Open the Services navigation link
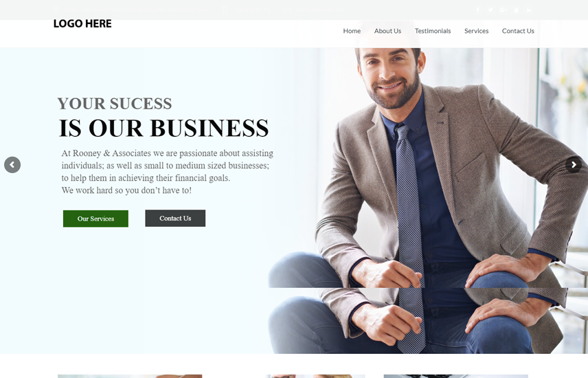The height and width of the screenshot is (378, 588). coord(476,31)
